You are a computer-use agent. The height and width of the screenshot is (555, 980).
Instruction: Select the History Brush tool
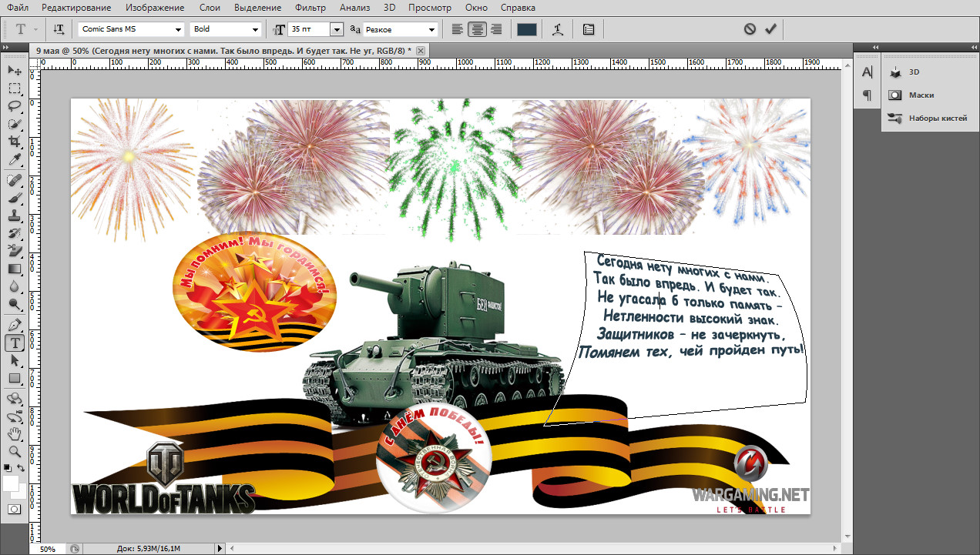point(14,233)
